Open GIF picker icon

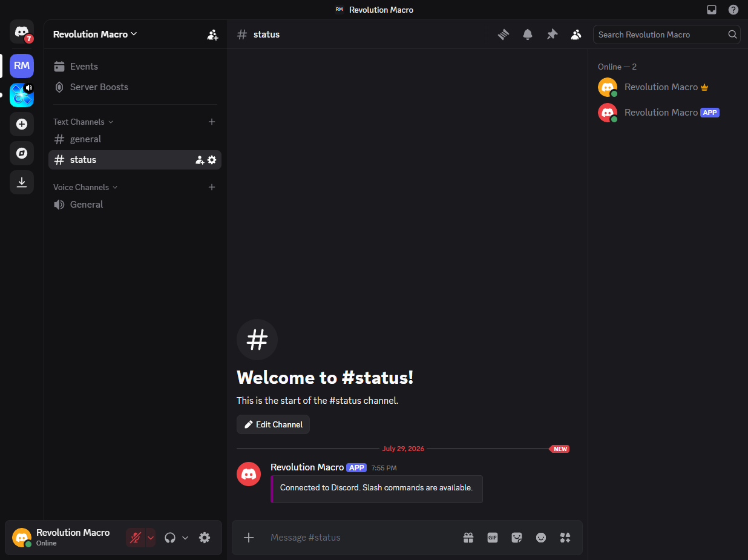point(493,538)
